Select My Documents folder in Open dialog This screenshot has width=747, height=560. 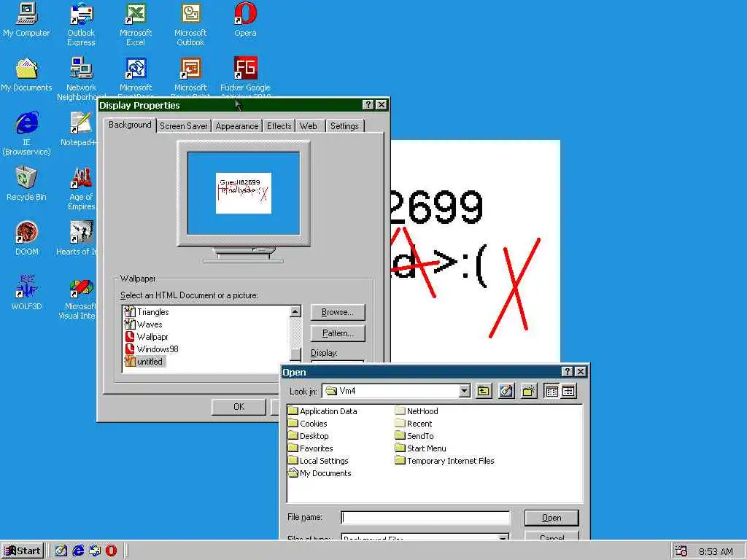(x=320, y=472)
